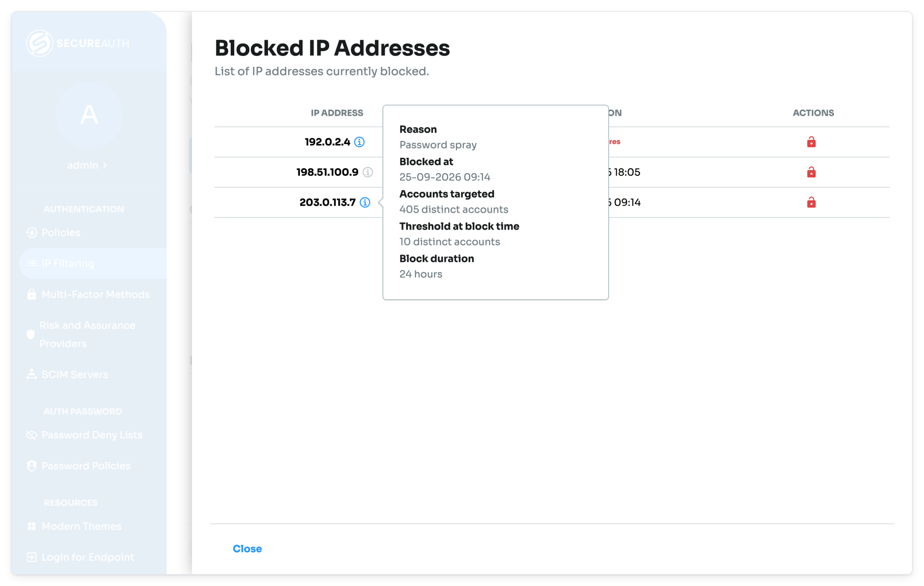
Task: Click the 18:05 timestamp cell
Action: (x=624, y=172)
